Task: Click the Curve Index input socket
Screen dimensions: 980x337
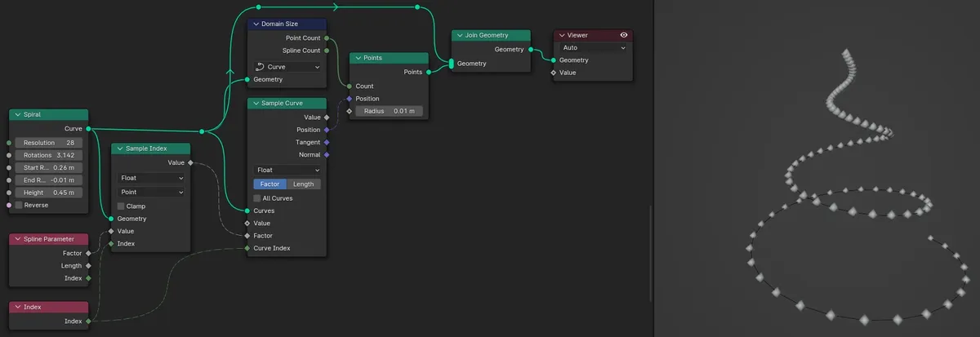Action: pyautogui.click(x=247, y=248)
